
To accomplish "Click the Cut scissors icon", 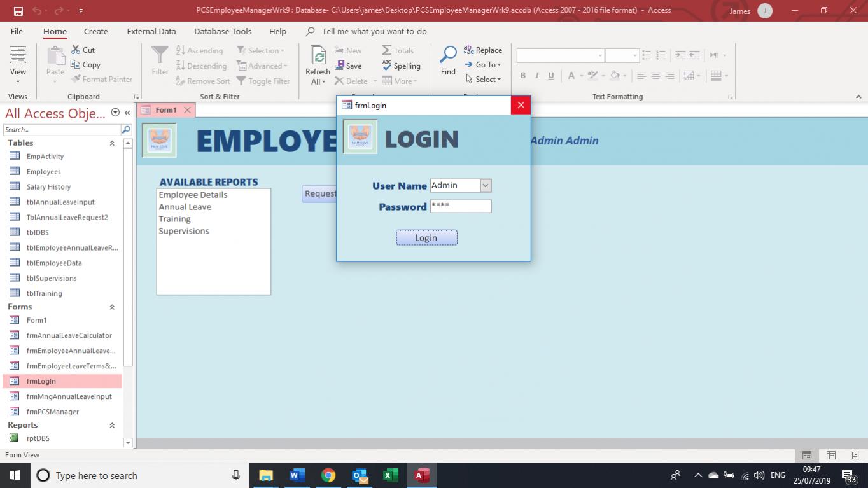I will (76, 50).
